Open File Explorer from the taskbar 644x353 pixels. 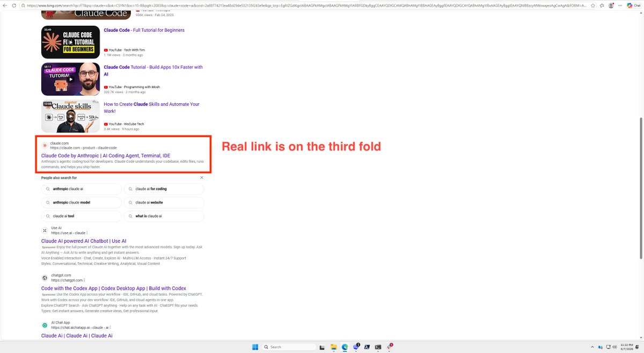333,347
